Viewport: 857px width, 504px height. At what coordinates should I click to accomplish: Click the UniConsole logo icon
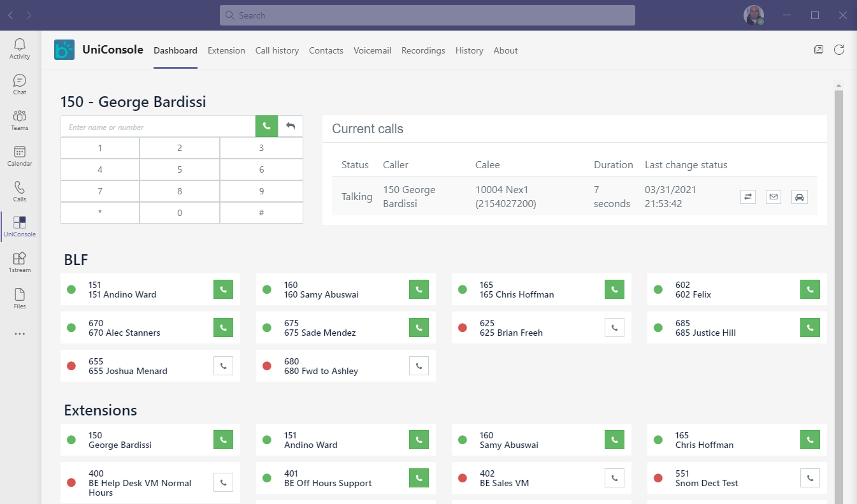(x=64, y=50)
